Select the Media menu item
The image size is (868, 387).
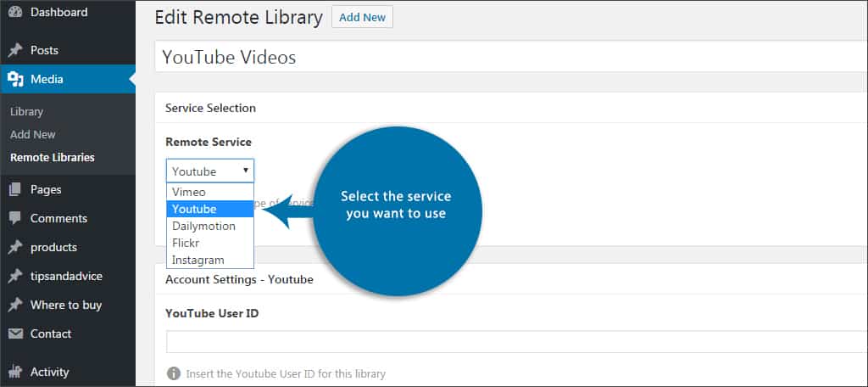click(68, 79)
